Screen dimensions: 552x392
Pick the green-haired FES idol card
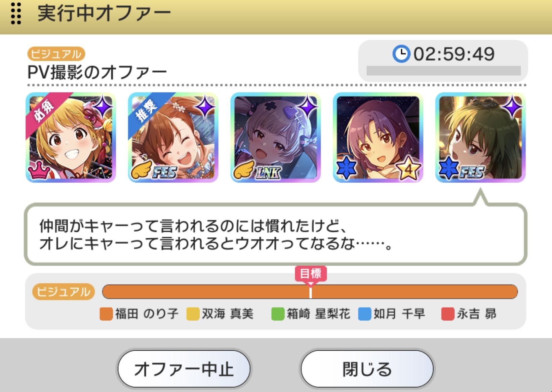pos(480,138)
